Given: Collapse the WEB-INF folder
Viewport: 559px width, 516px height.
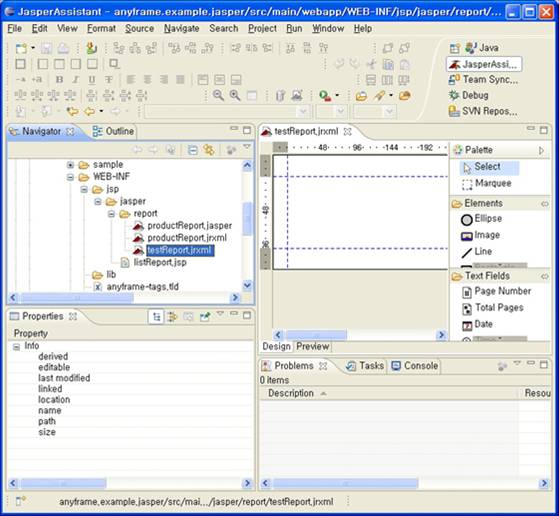Looking at the screenshot, I should [70, 177].
